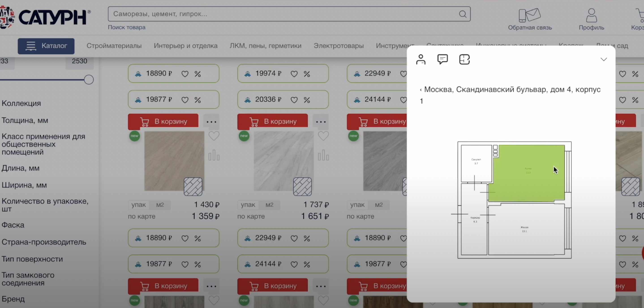Click hatched pattern icon on 1 737 ₽ product
The height and width of the screenshot is (308, 644).
302,186
